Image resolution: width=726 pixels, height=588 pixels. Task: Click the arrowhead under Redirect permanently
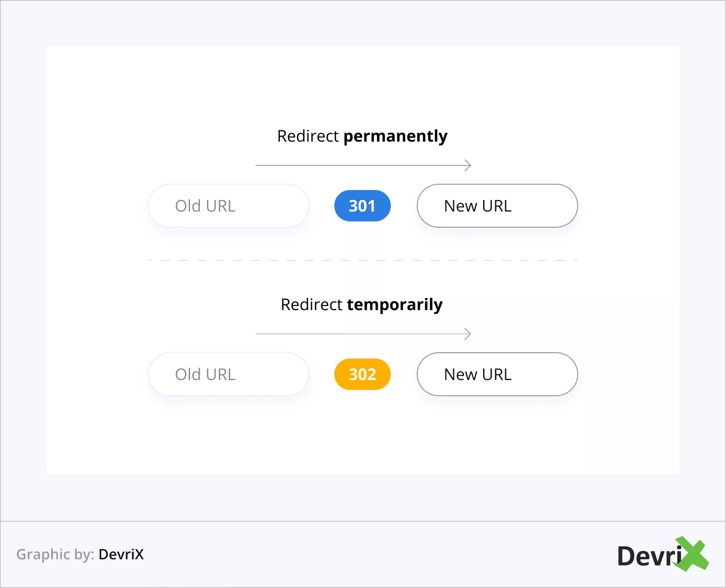coord(468,165)
